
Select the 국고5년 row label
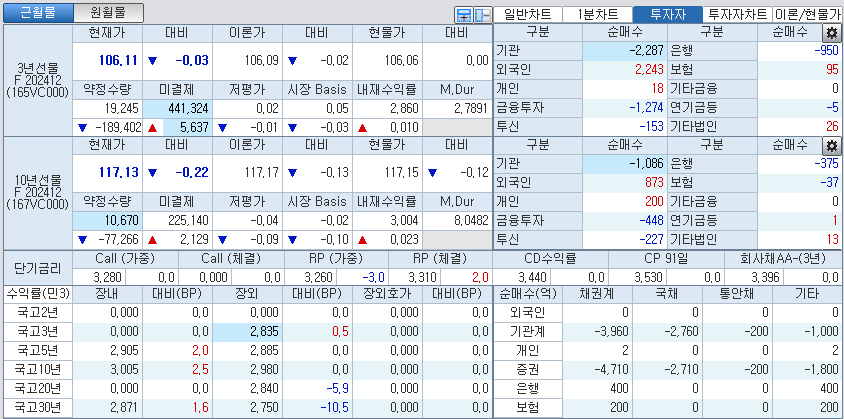[38, 351]
